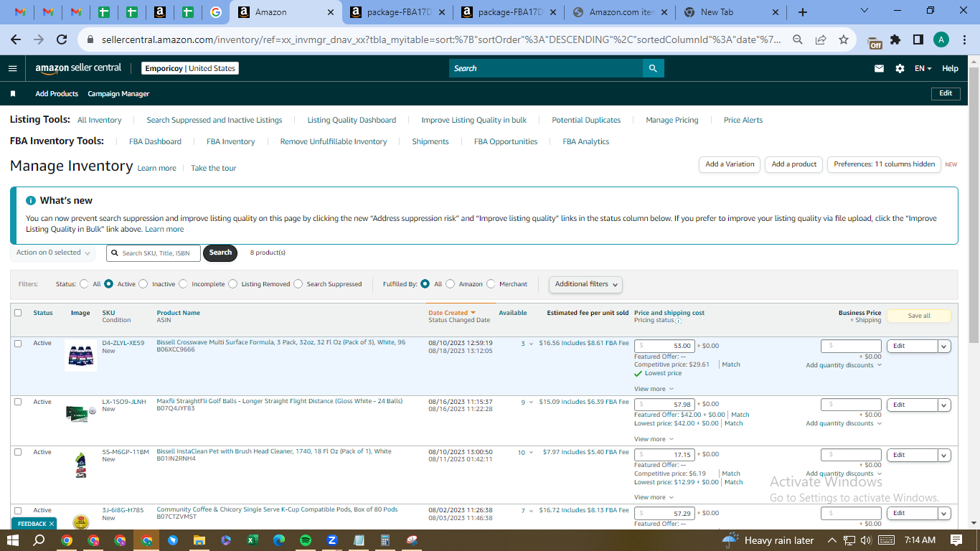This screenshot has width=980, height=551.
Task: Open the Seller Central settings gear
Action: [x=900, y=68]
